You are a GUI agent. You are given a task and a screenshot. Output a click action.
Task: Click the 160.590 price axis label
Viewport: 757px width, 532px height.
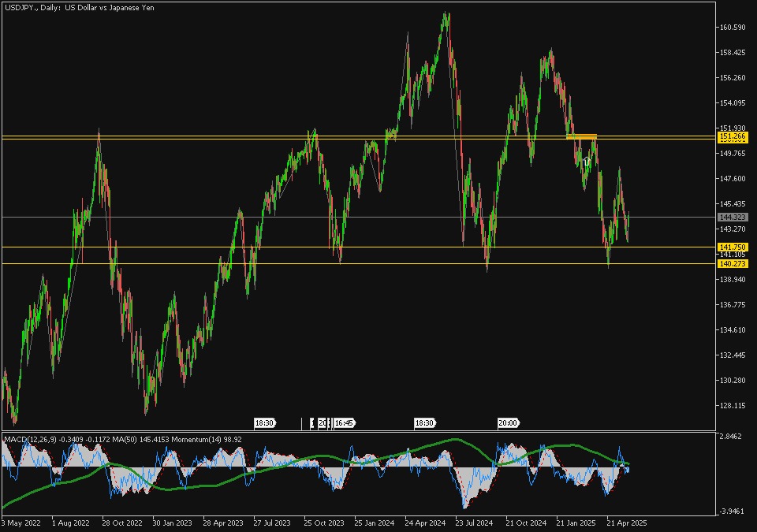point(733,28)
